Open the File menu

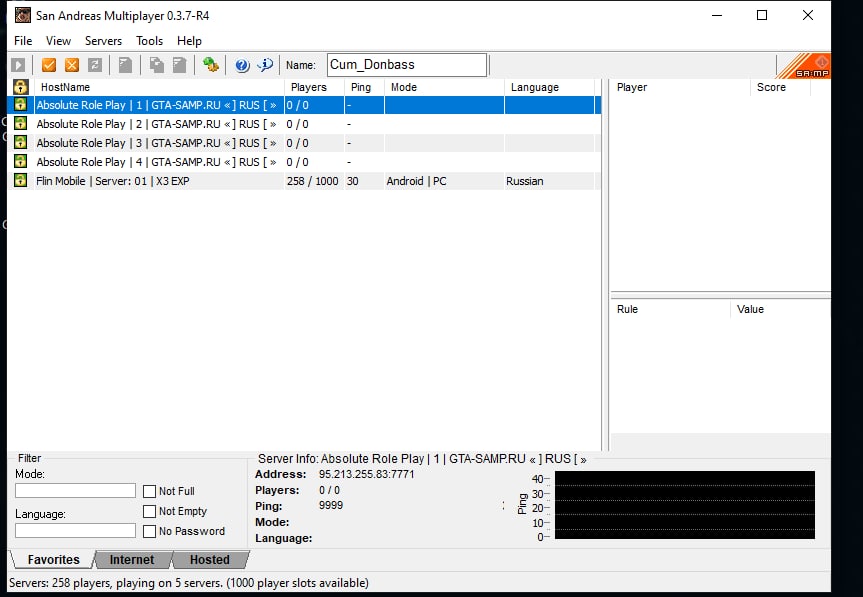coord(23,41)
